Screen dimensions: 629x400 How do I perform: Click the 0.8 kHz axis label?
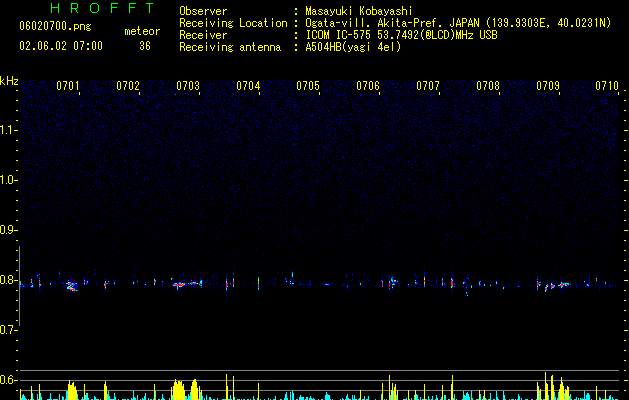point(9,280)
